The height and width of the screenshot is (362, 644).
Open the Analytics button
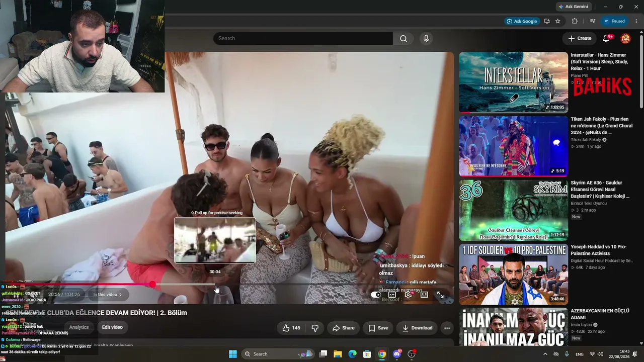79,327
